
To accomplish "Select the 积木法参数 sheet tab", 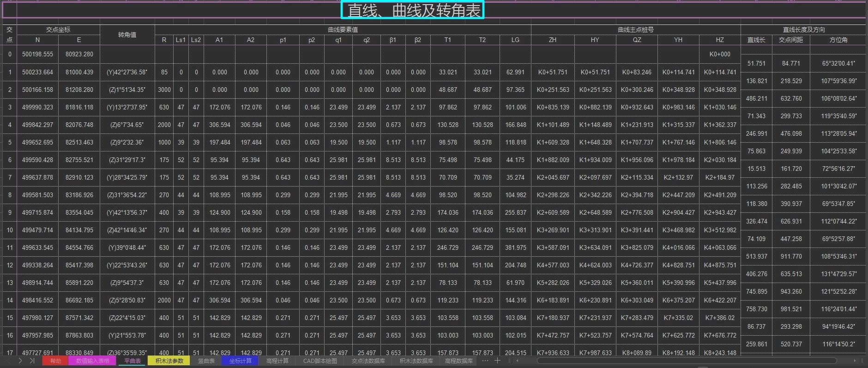I will (169, 361).
